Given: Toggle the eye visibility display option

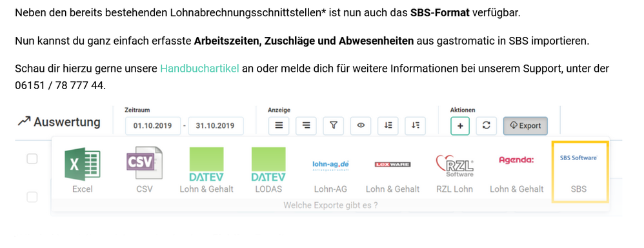Looking at the screenshot, I should (x=361, y=126).
